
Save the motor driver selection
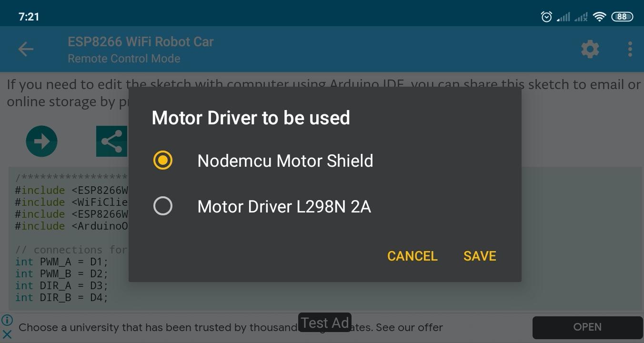[480, 256]
